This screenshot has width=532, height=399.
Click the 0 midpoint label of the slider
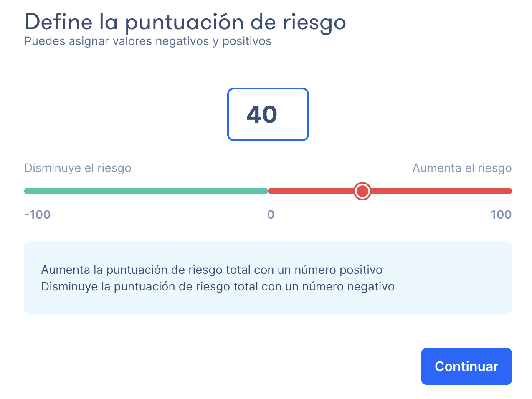pos(271,215)
